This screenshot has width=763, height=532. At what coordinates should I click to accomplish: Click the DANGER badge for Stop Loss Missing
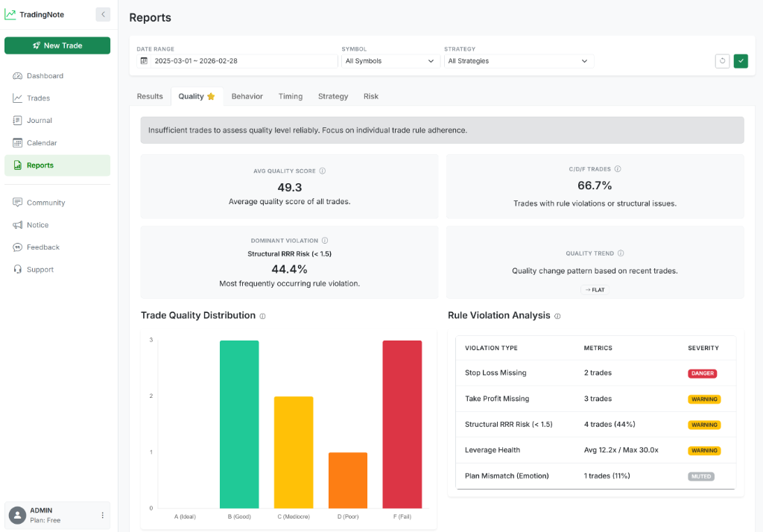(702, 373)
